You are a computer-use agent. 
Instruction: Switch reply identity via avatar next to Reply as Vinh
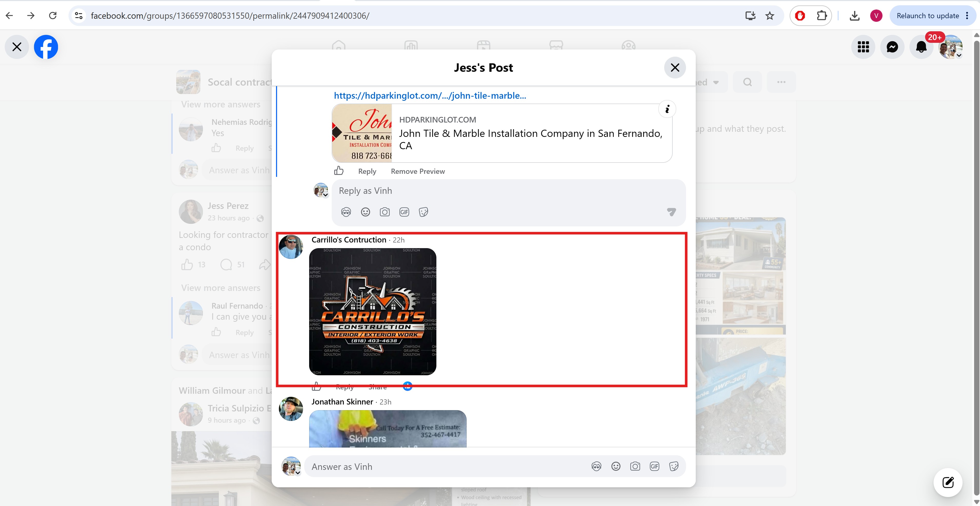point(321,190)
